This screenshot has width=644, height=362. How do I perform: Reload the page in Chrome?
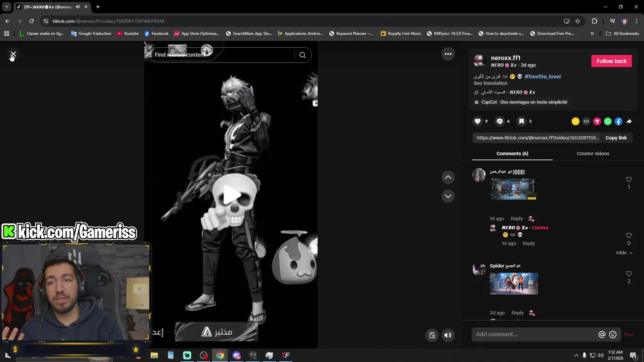click(x=31, y=21)
